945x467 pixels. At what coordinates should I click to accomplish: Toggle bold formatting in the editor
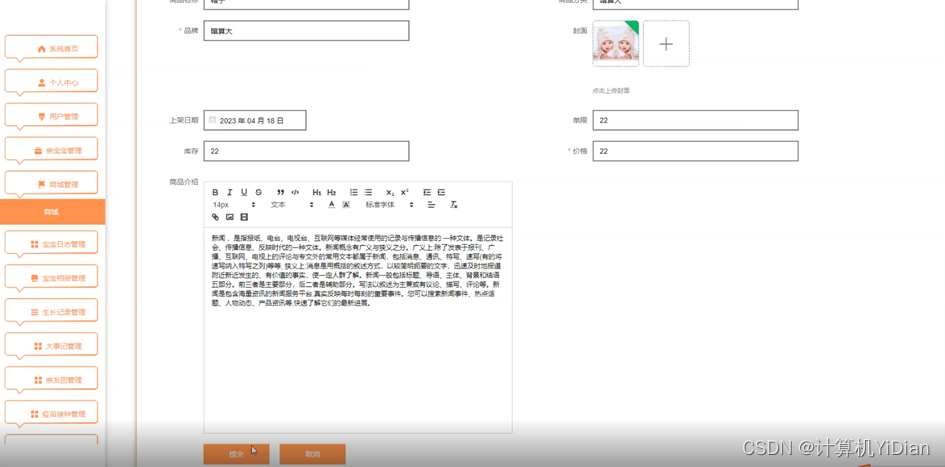(215, 192)
